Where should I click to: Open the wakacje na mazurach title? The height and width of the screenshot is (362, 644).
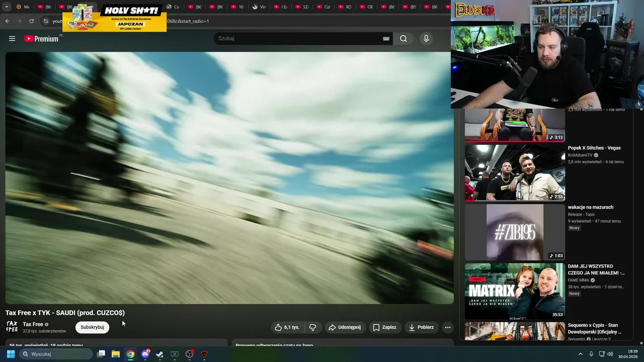[x=590, y=207]
